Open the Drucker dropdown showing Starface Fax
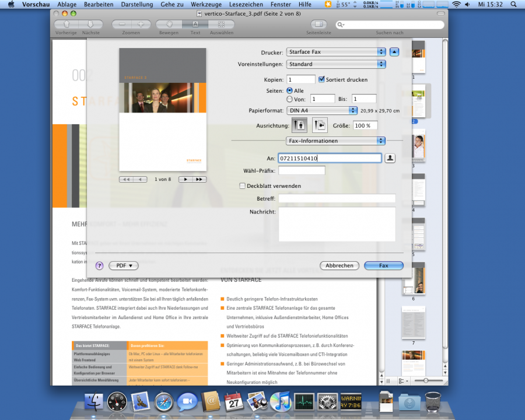Screen dimensions: 525x420 point(336,52)
